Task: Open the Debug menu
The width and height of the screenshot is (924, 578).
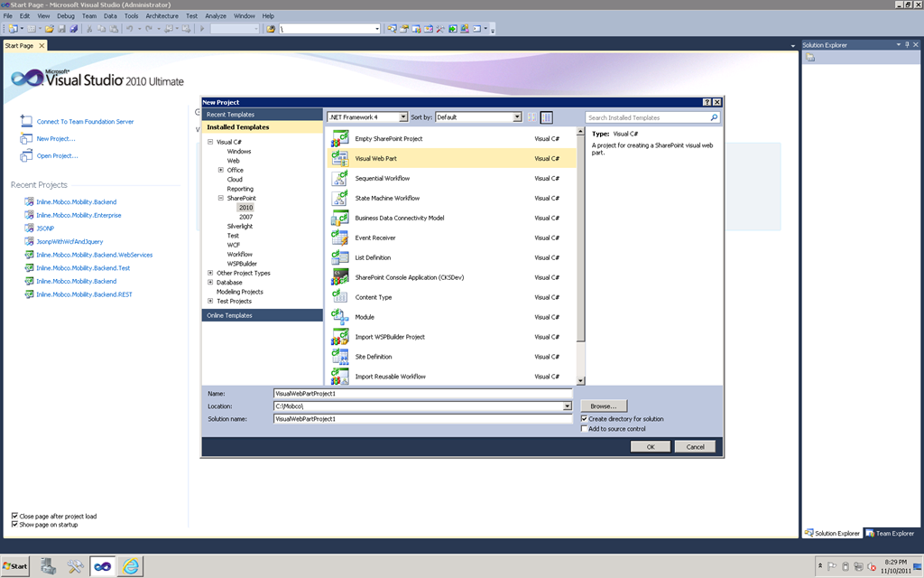Action: coord(66,16)
